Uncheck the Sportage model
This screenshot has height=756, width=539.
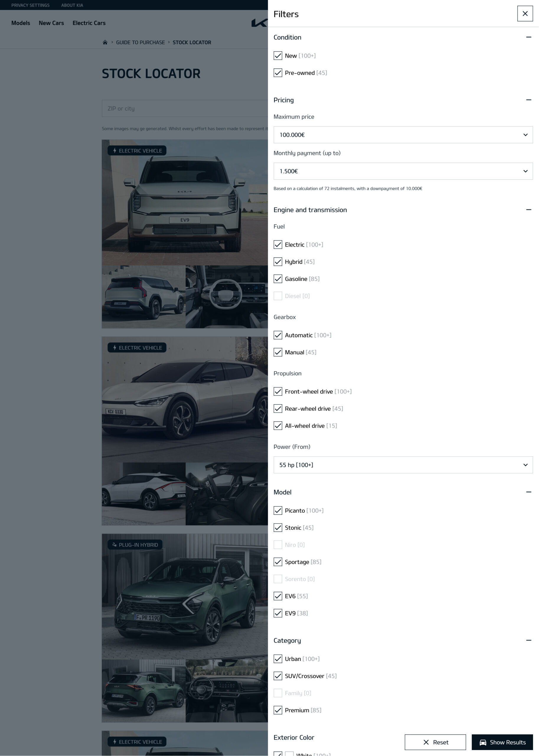278,562
